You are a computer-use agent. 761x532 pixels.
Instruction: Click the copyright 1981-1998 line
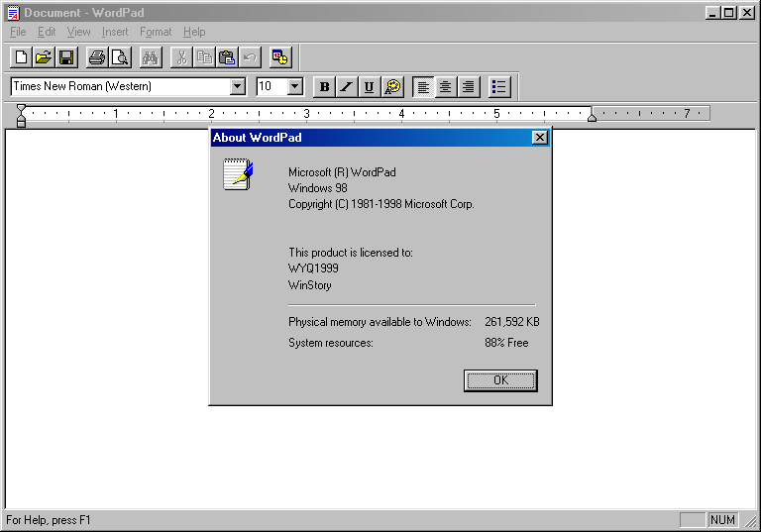380,204
